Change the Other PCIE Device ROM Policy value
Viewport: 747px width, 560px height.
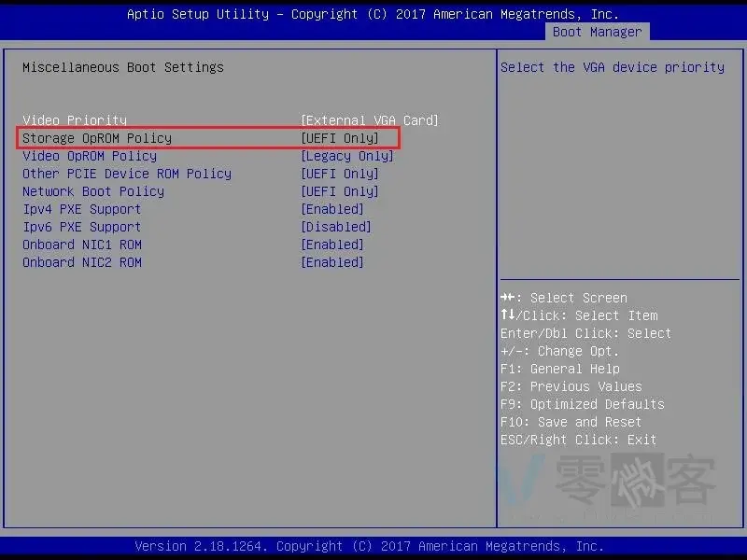(339, 174)
